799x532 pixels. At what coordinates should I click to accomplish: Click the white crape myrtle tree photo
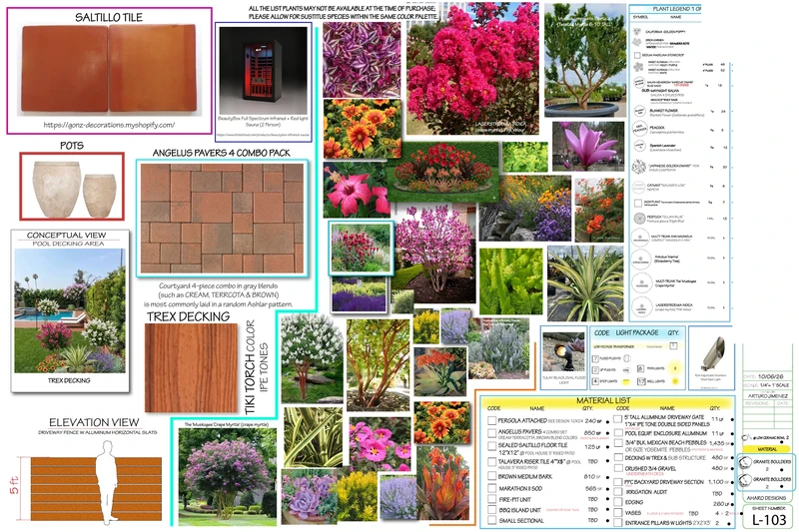click(312, 358)
